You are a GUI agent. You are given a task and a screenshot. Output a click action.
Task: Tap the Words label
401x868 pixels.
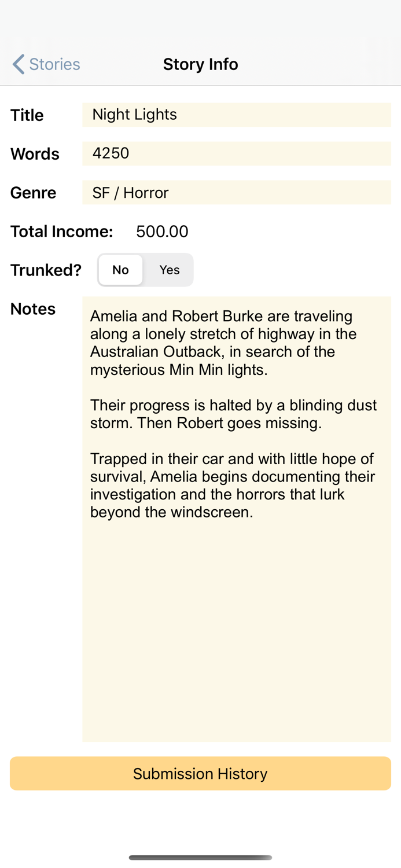[35, 153]
